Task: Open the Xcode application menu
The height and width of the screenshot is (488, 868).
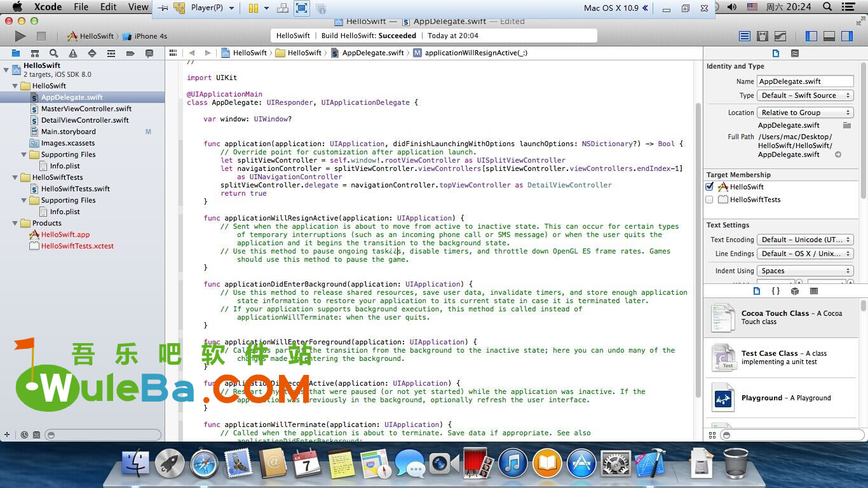Action: click(x=47, y=7)
